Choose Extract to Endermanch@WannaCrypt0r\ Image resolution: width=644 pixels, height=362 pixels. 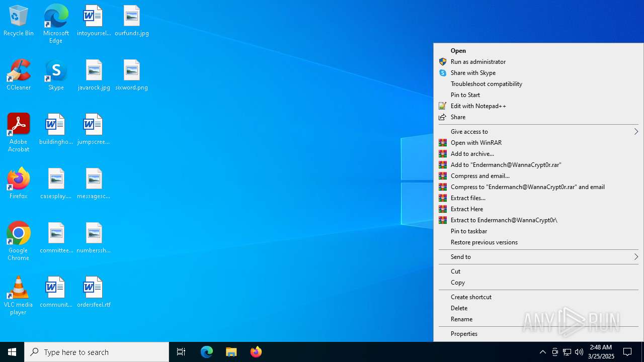tap(538, 220)
